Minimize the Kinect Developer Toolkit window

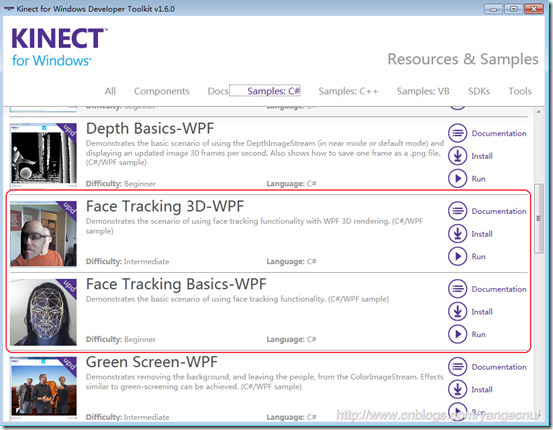[x=493, y=9]
